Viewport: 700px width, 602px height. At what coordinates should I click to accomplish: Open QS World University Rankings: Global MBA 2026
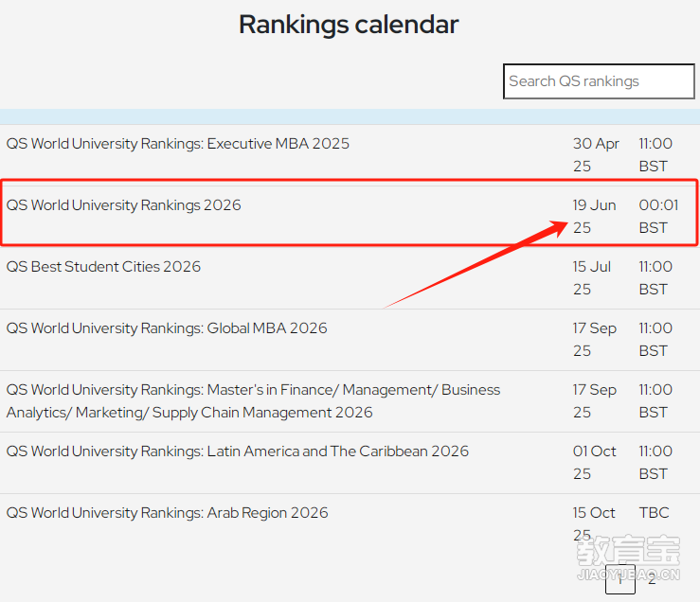(x=167, y=328)
